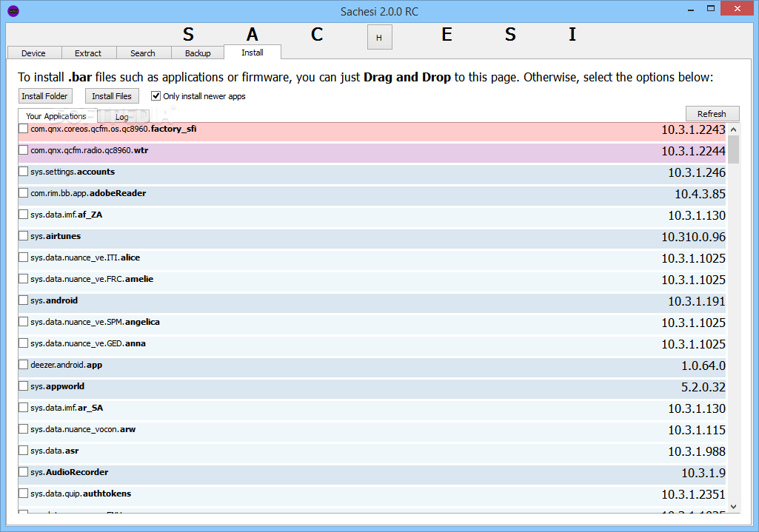Check the sys.appworld box
The width and height of the screenshot is (759, 532).
pos(23,386)
